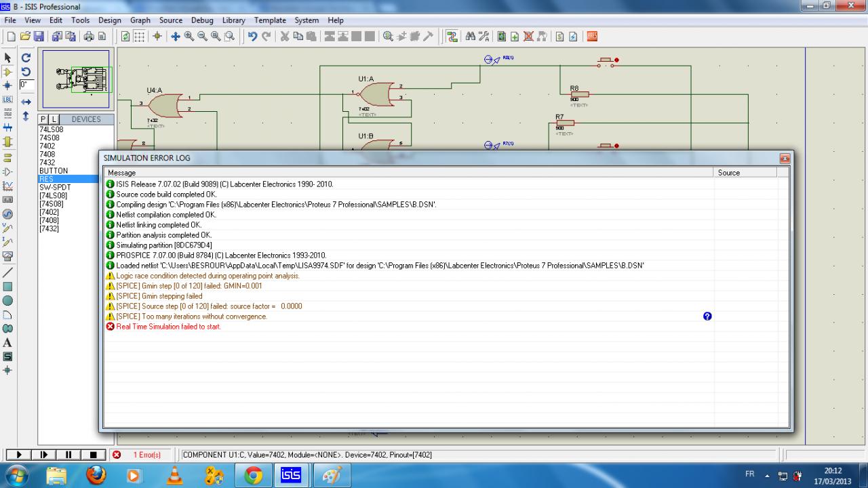Step the simulation one frame
Image resolution: width=868 pixels, height=488 pixels.
pyautogui.click(x=44, y=455)
